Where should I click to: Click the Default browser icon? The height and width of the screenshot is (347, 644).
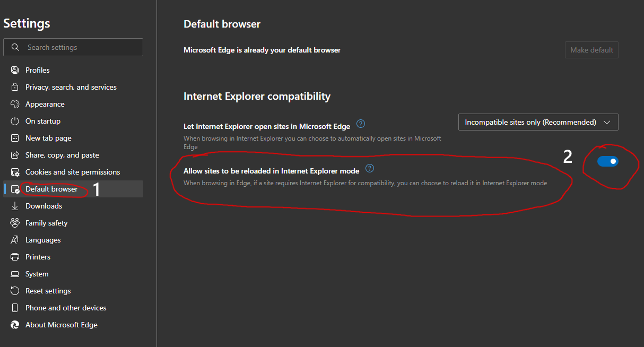click(x=15, y=189)
